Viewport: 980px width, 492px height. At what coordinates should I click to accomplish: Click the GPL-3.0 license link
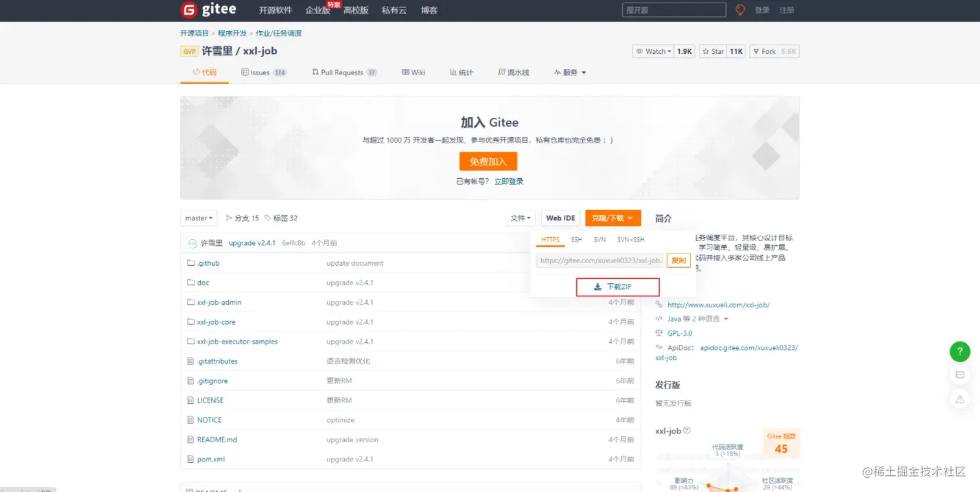[680, 333]
